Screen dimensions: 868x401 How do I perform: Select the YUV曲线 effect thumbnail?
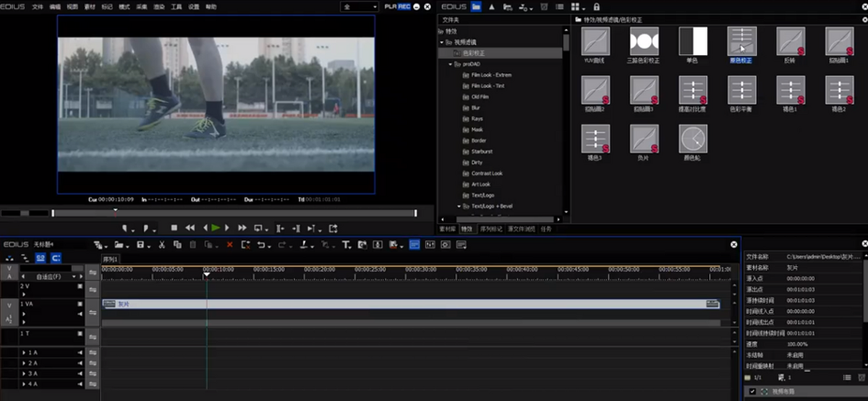click(595, 42)
